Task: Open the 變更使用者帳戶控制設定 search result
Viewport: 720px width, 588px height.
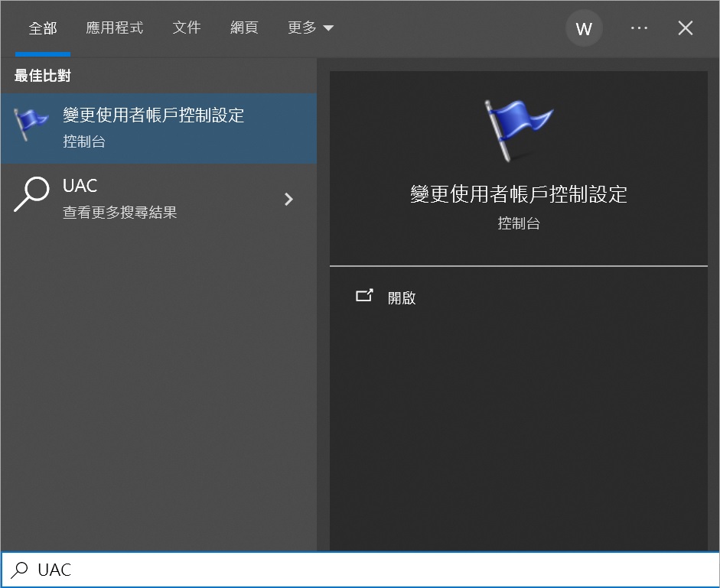Action: [159, 128]
